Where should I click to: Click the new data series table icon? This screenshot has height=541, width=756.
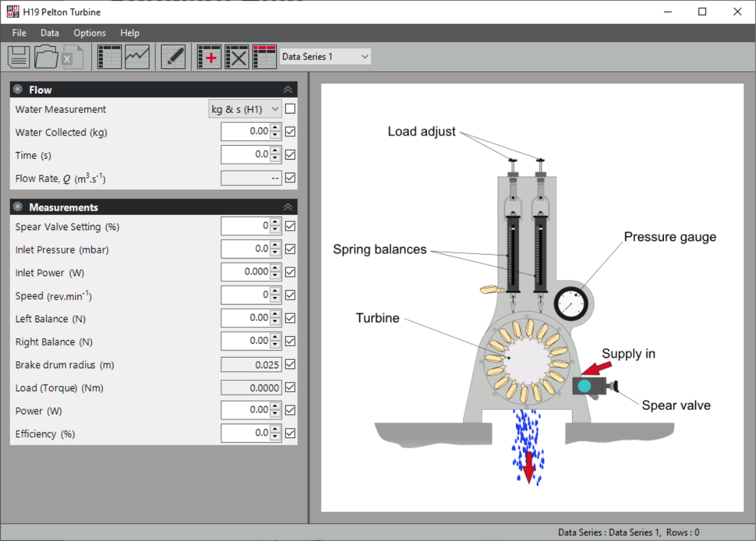pos(265,57)
